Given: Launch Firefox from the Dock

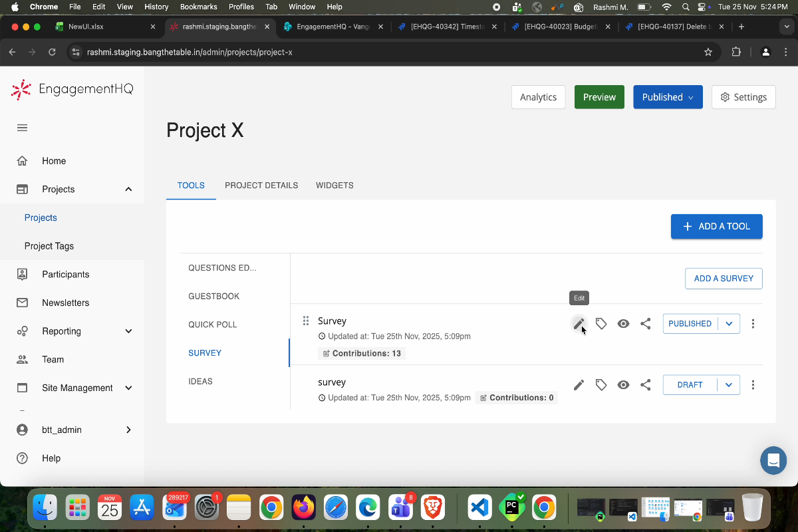Looking at the screenshot, I should [304, 508].
